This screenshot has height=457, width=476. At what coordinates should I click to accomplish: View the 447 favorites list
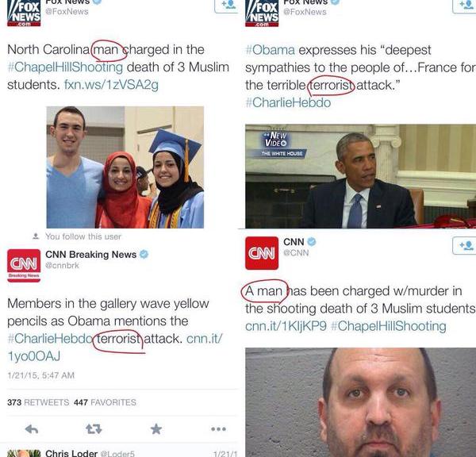[x=105, y=402]
